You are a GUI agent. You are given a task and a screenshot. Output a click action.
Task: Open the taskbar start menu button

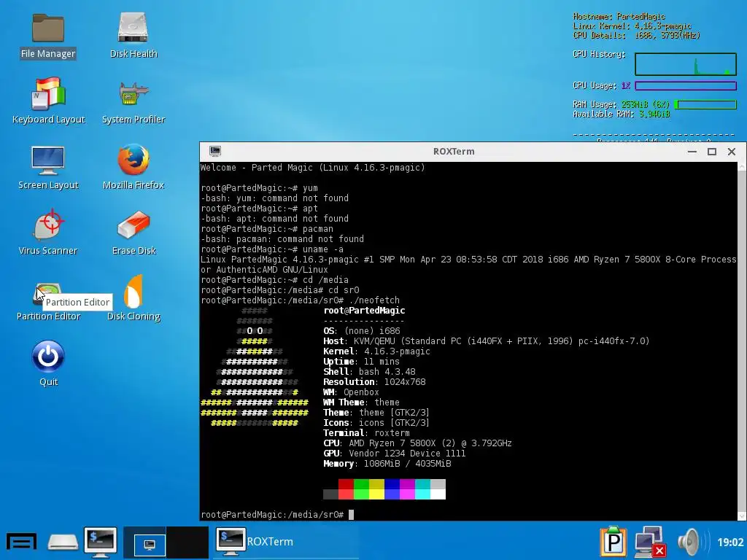point(21,542)
